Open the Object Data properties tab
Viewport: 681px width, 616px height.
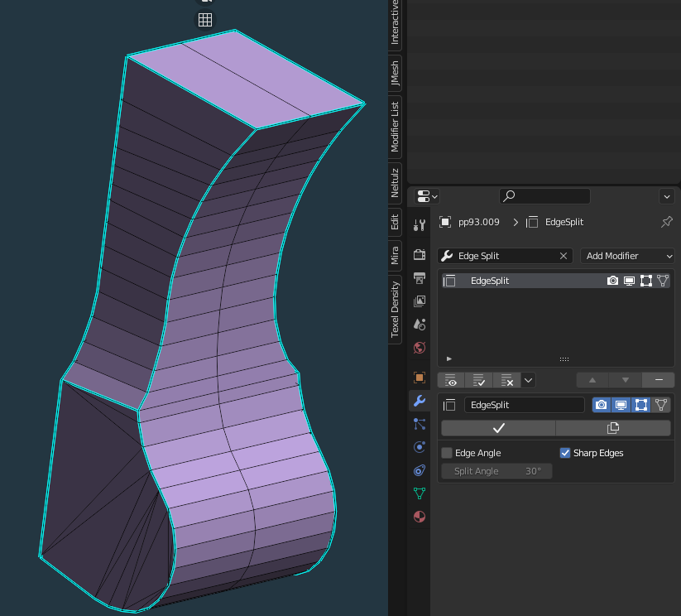coord(420,493)
